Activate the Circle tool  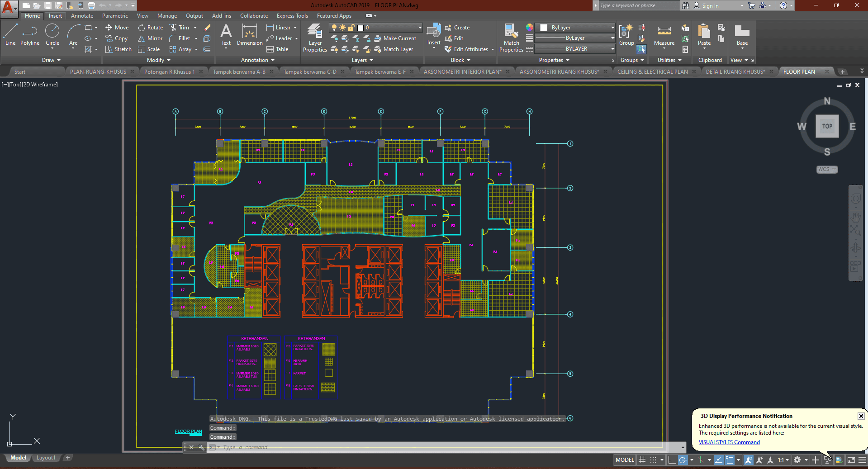click(x=52, y=35)
